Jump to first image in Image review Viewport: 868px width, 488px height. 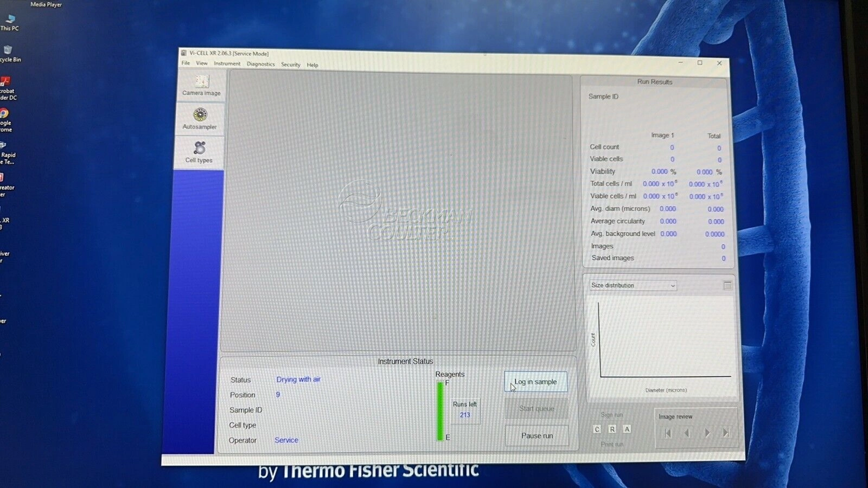coord(668,433)
